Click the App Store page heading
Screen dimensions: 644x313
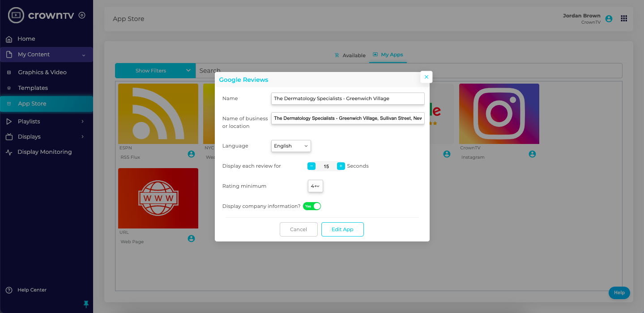point(128,19)
